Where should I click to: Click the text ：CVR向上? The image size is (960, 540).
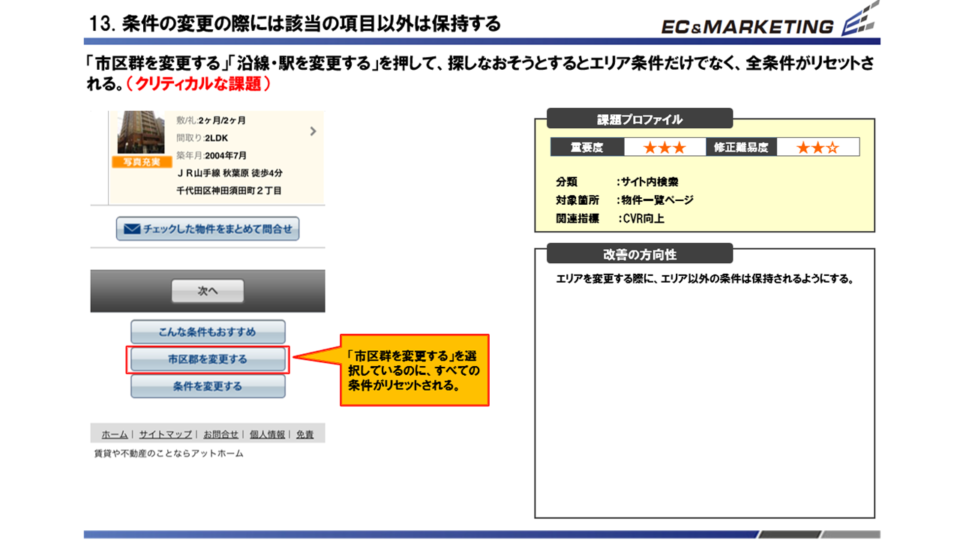[640, 219]
